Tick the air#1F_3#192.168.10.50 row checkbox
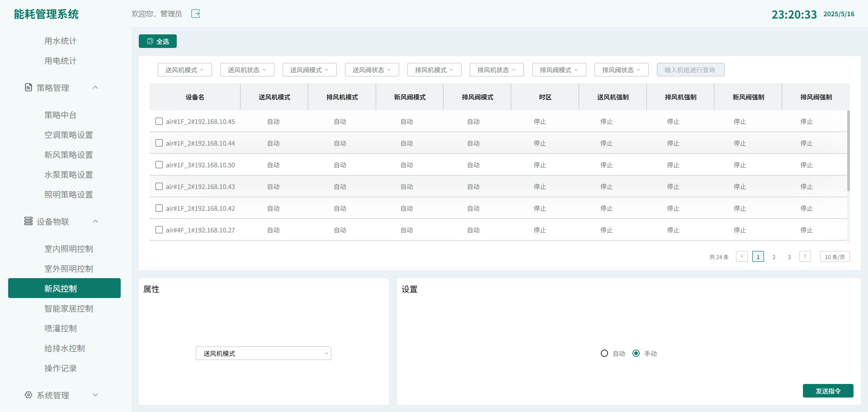This screenshot has width=868, height=412. 159,165
